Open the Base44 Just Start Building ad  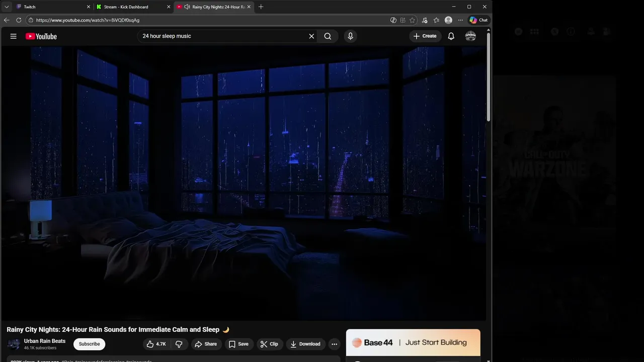tap(413, 342)
